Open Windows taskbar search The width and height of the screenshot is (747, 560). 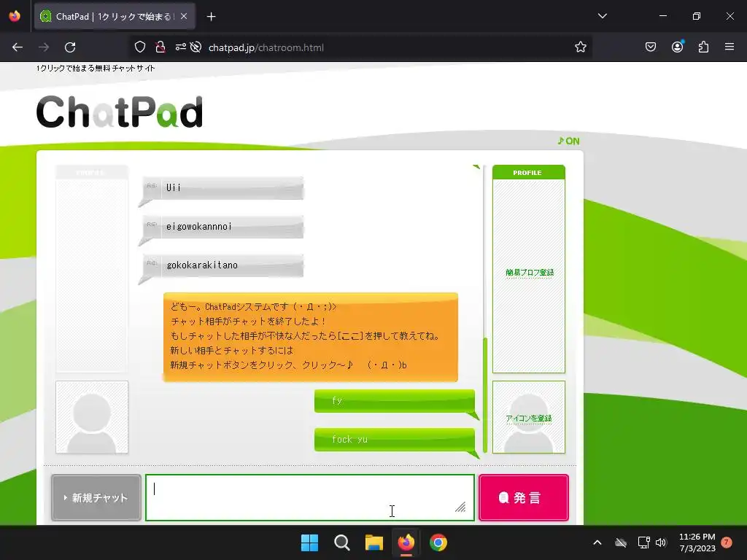coord(341,542)
